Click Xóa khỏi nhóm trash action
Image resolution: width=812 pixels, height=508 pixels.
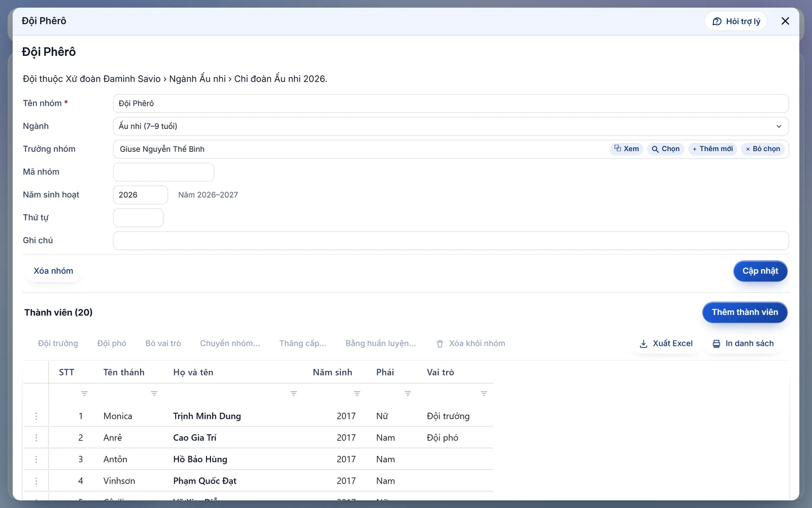click(x=470, y=343)
